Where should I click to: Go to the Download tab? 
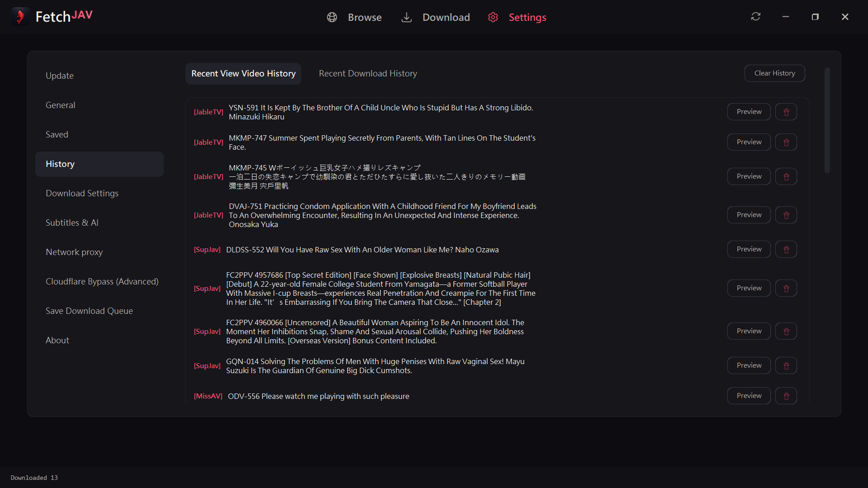436,17
